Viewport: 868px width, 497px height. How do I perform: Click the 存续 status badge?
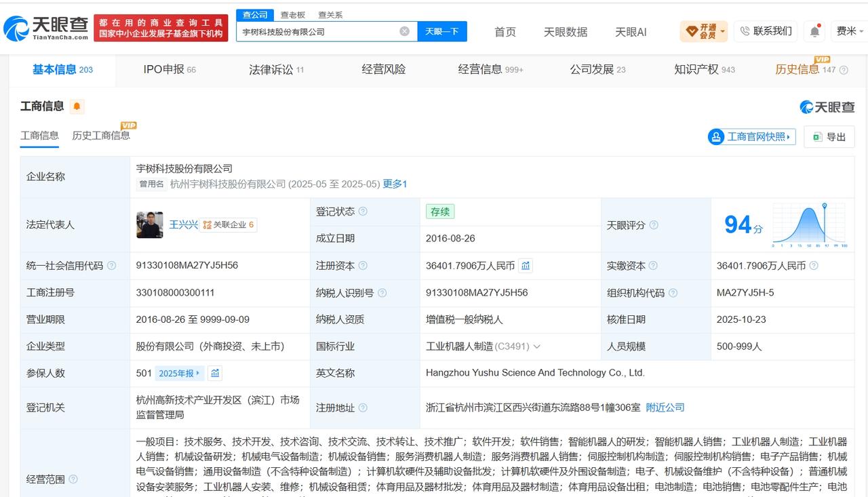pos(440,212)
